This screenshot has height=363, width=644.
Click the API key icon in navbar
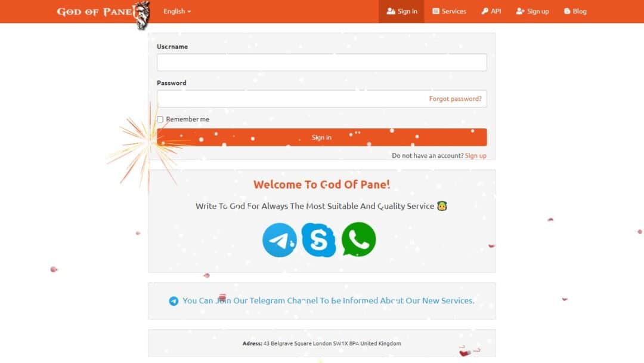pos(485,11)
